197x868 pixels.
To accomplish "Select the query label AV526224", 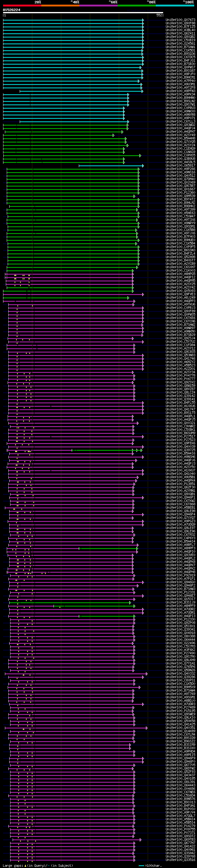I will (x=11, y=10).
